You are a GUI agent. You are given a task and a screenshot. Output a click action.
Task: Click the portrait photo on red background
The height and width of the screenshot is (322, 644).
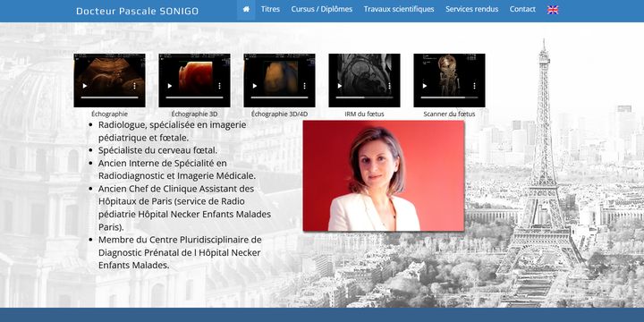coord(384,176)
